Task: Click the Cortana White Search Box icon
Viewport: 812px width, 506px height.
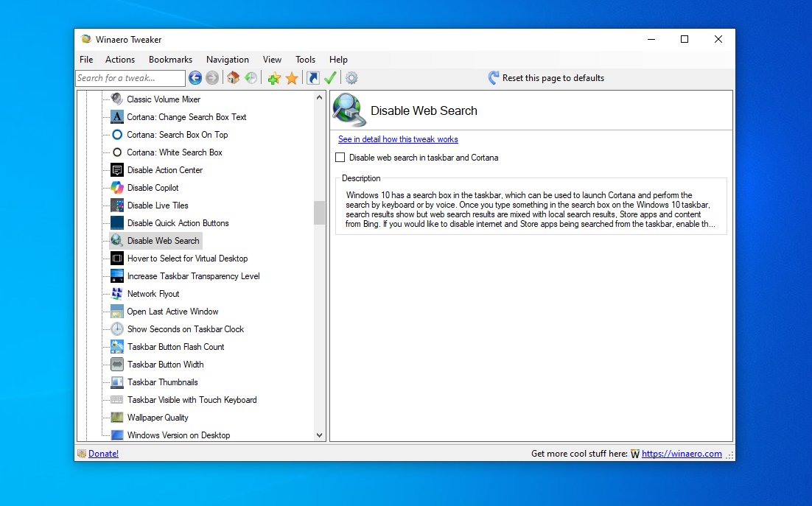Action: click(x=117, y=152)
